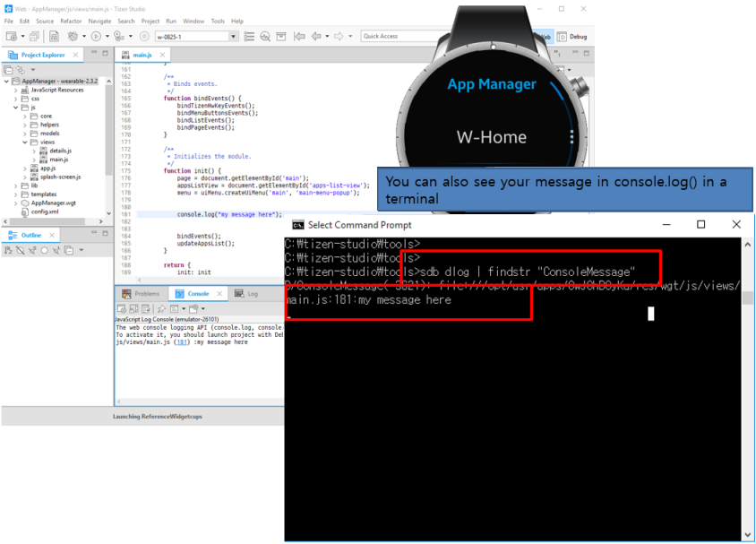This screenshot has width=756, height=544.
Task: Expand the AppManager.wgt tree node
Action: pyautogui.click(x=15, y=203)
